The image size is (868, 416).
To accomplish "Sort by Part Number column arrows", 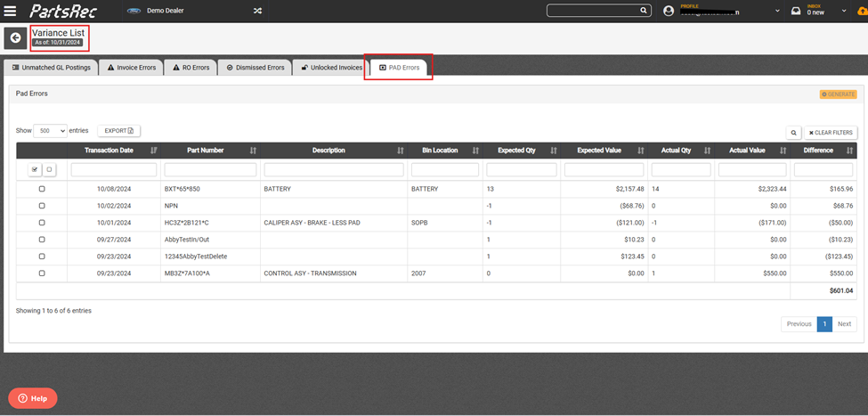I will (x=253, y=151).
